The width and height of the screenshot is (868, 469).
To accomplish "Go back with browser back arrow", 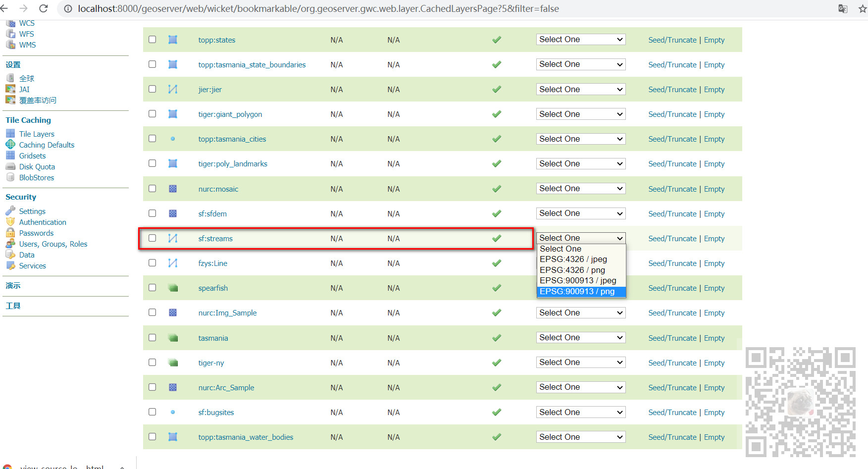I will [4, 8].
